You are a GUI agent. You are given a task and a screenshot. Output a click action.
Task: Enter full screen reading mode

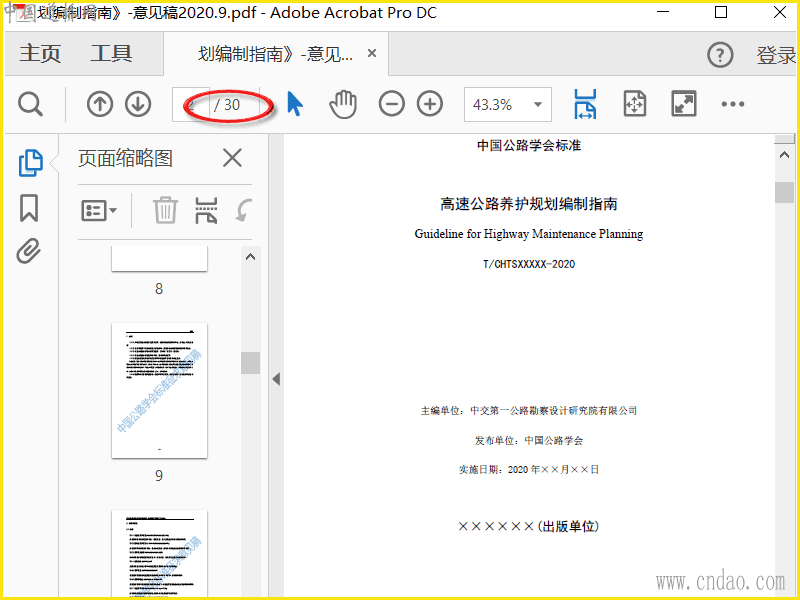684,104
